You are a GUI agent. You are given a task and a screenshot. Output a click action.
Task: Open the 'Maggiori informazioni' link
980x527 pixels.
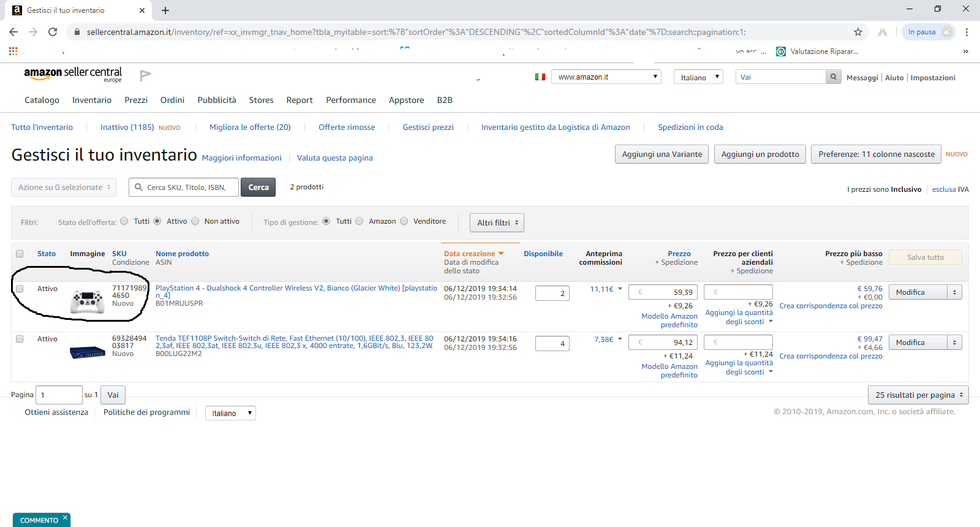(x=242, y=158)
